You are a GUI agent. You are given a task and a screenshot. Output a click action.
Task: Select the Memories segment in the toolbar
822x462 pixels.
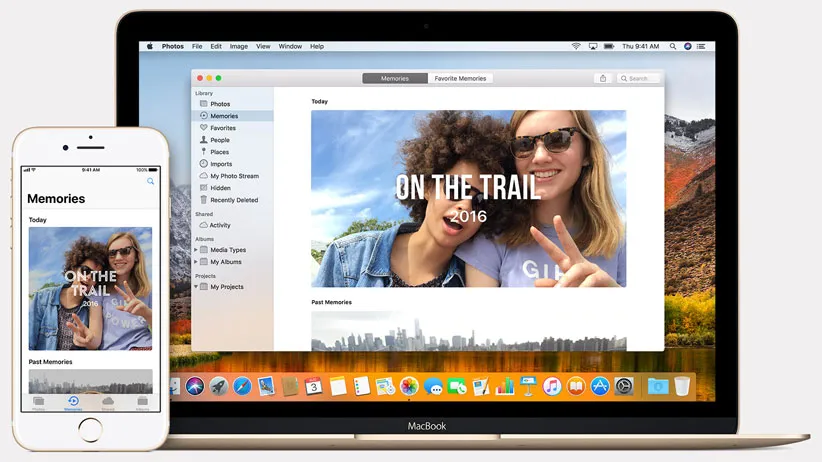point(395,78)
